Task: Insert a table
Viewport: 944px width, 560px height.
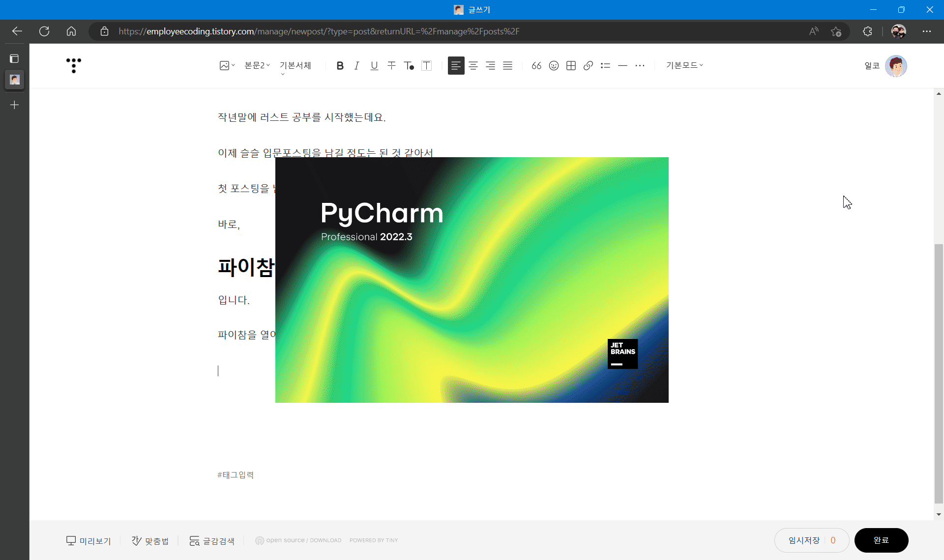Action: (x=571, y=66)
